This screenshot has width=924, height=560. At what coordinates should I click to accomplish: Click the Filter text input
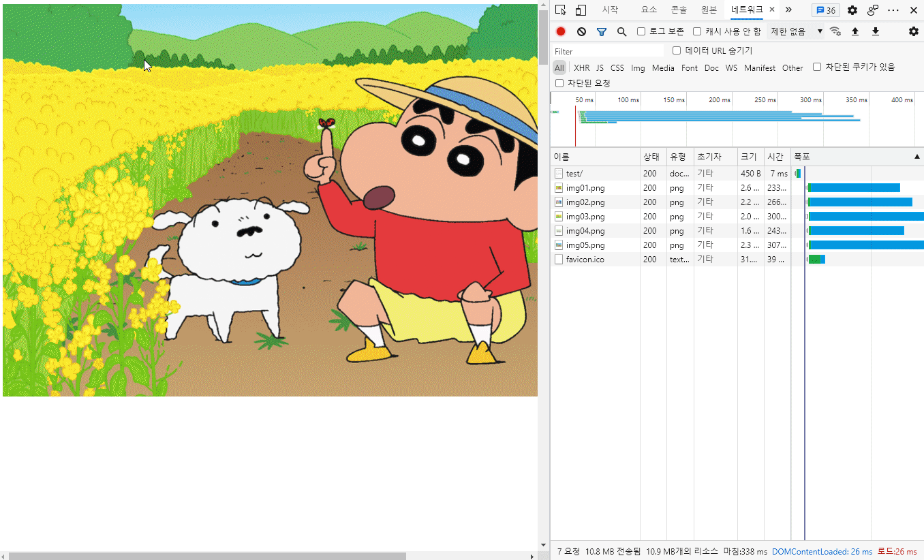608,51
